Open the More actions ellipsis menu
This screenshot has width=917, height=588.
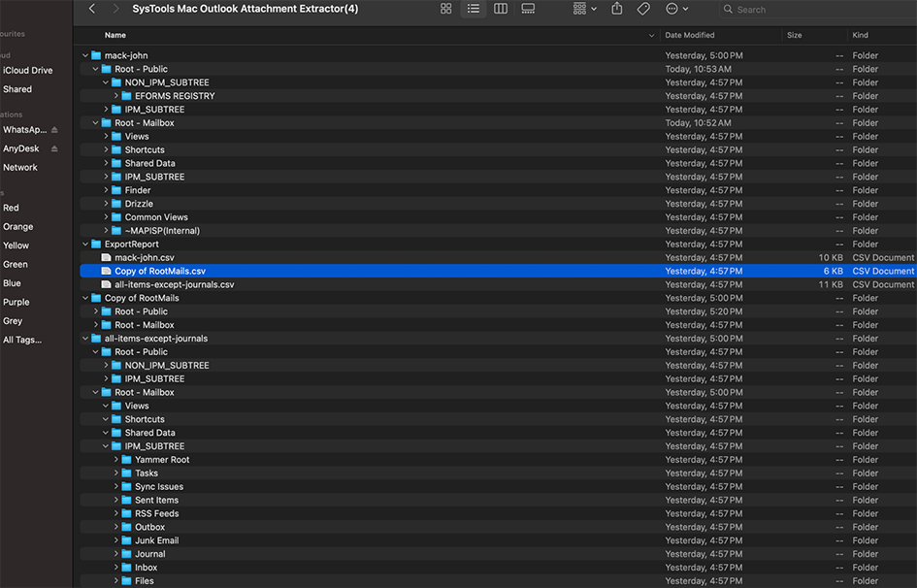(x=677, y=9)
